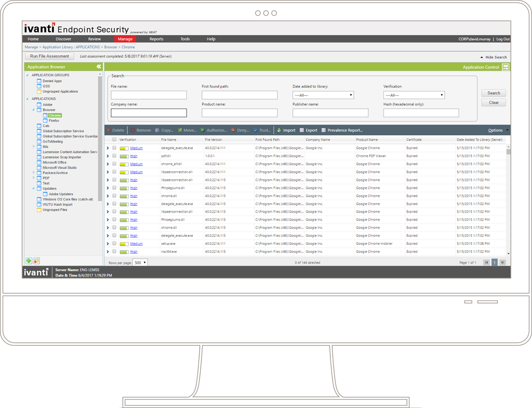
Task: Go to the last page of results
Action: click(x=503, y=262)
